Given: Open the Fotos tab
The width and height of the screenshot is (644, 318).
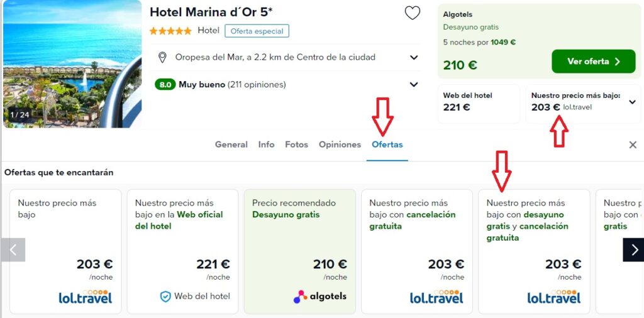Looking at the screenshot, I should pos(297,145).
